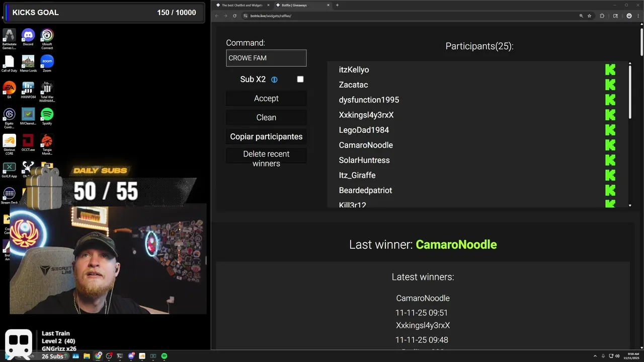Click Kick icon next to itzKellyo
The width and height of the screenshot is (644, 362).
pyautogui.click(x=610, y=70)
